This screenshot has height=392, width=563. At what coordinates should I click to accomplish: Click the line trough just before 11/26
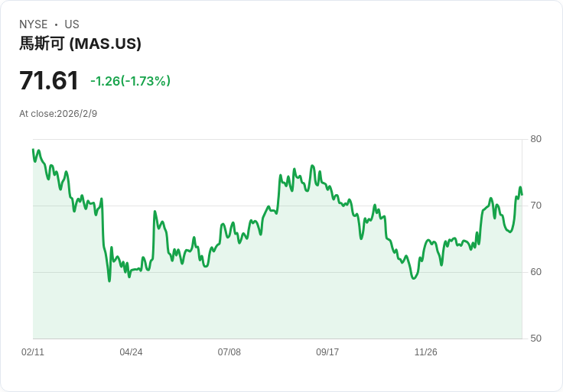click(x=414, y=278)
